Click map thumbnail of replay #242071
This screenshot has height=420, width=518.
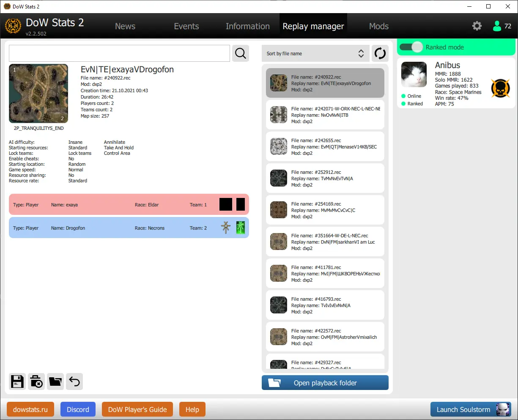[279, 115]
